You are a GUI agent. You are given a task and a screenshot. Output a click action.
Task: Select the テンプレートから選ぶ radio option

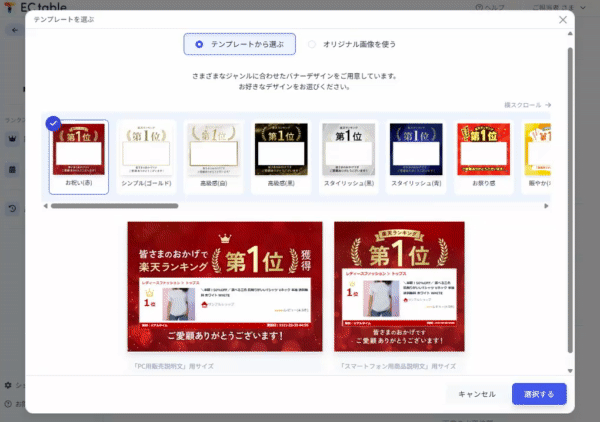click(x=240, y=44)
